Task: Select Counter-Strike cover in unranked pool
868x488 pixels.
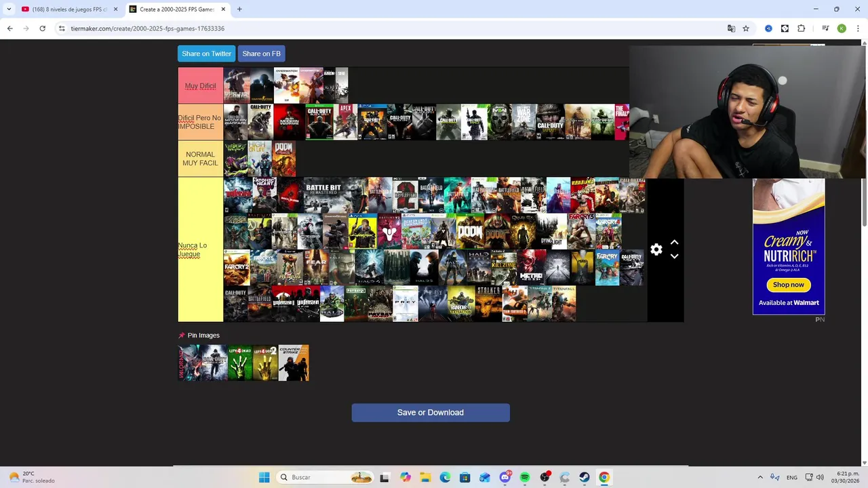Action: tap(294, 363)
